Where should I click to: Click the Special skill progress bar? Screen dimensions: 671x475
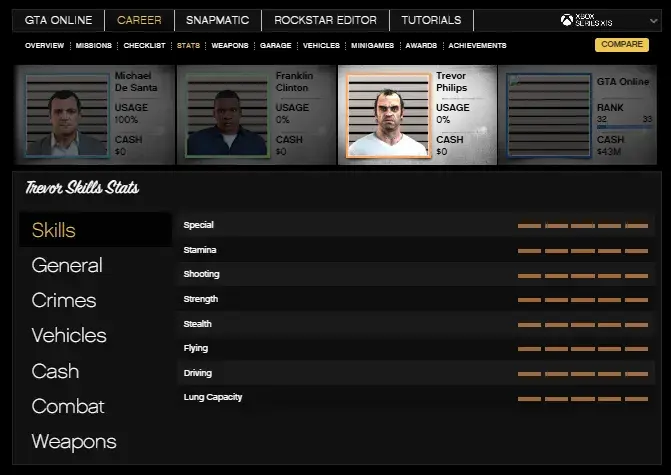[x=583, y=226]
